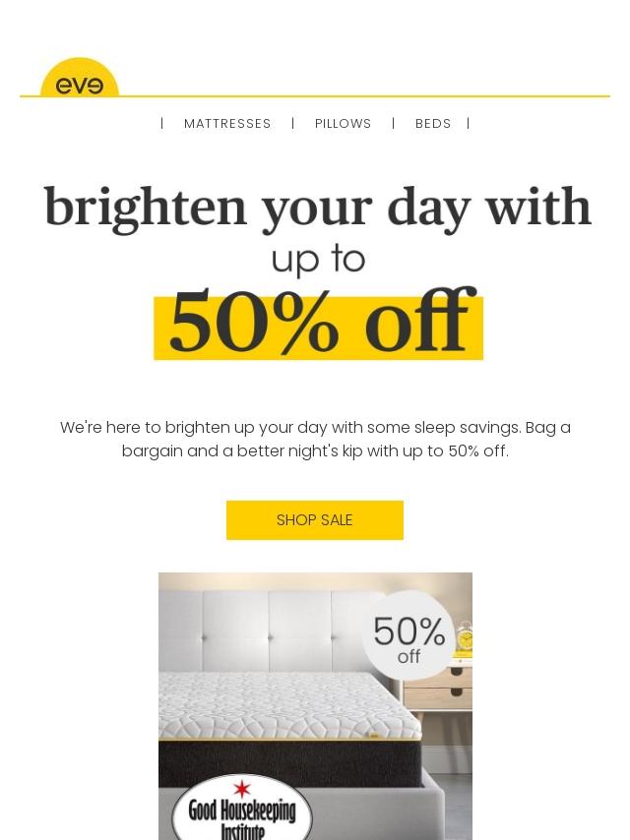Click the yellow SHOP SALE button
Viewport: 630px width, 840px height.
tap(315, 519)
